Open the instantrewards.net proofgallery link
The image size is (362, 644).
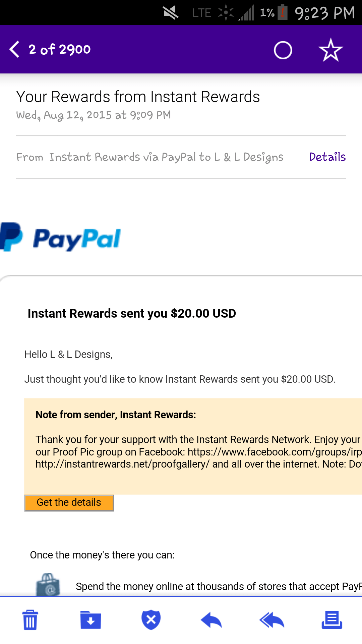[122, 464]
